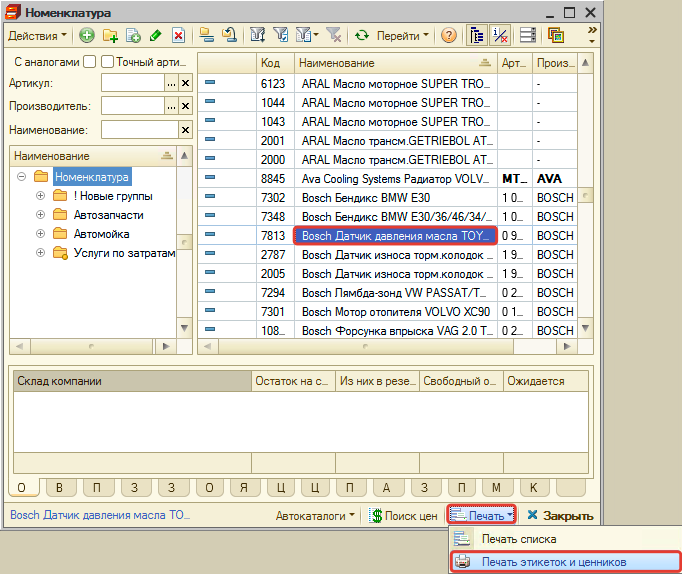Expand the ! Новые группы folder
Screen dimensions: 682x574
[40, 196]
